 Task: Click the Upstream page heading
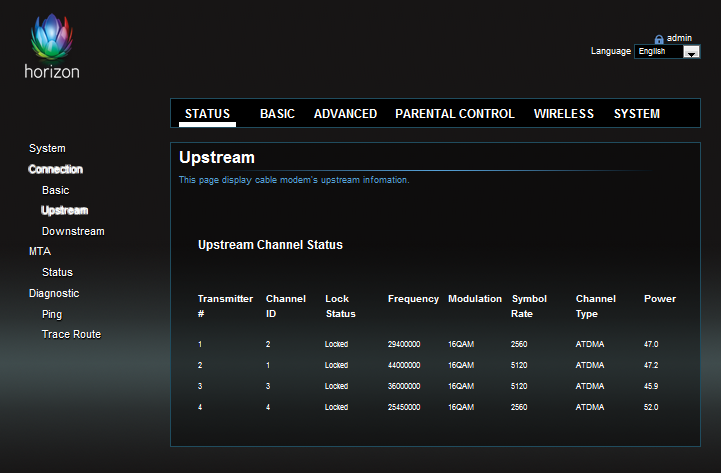pyautogui.click(x=217, y=158)
